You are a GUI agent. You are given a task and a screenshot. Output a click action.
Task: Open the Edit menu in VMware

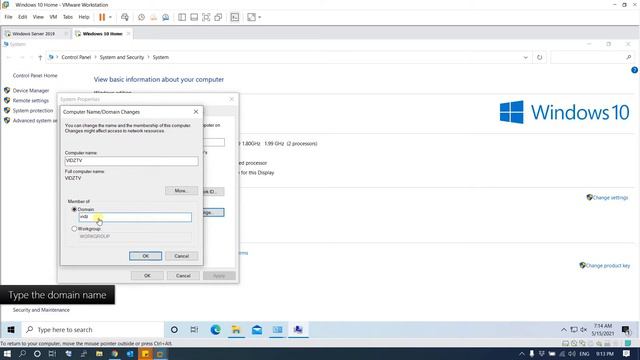(x=22, y=17)
